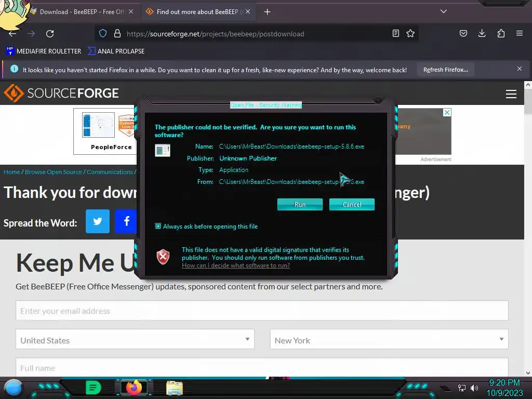This screenshot has height=399, width=532.
Task: Open green chat app in taskbar
Action: pyautogui.click(x=94, y=388)
